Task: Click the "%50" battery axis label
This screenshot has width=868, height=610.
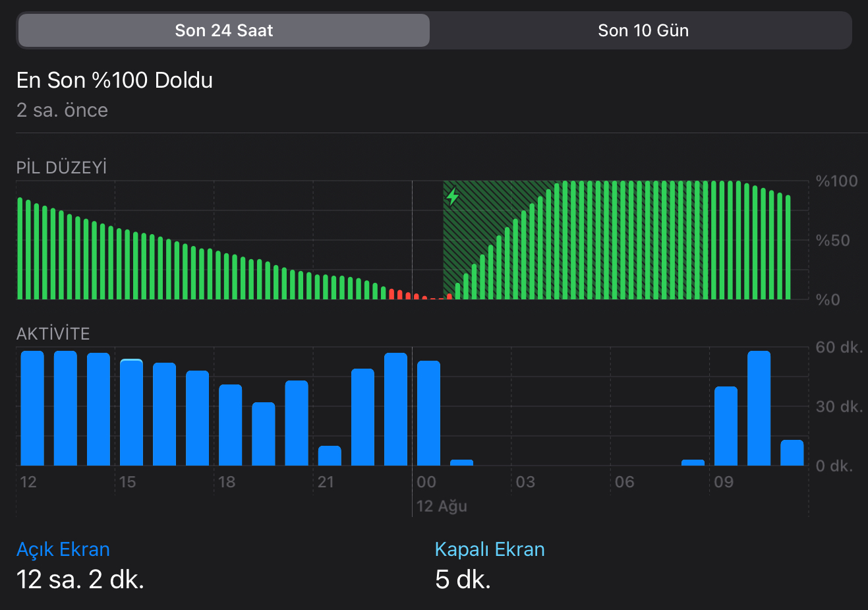Action: (832, 241)
